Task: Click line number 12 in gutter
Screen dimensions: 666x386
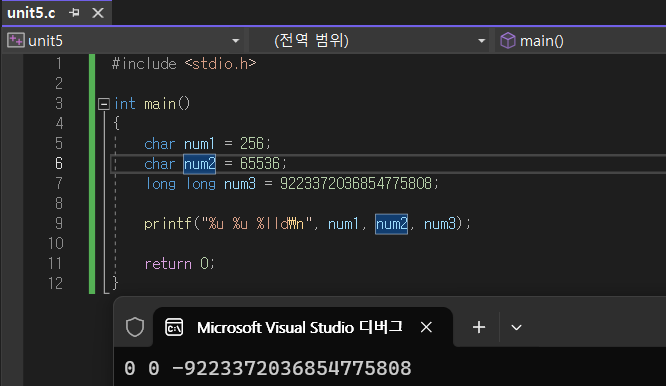Action: pyautogui.click(x=56, y=283)
